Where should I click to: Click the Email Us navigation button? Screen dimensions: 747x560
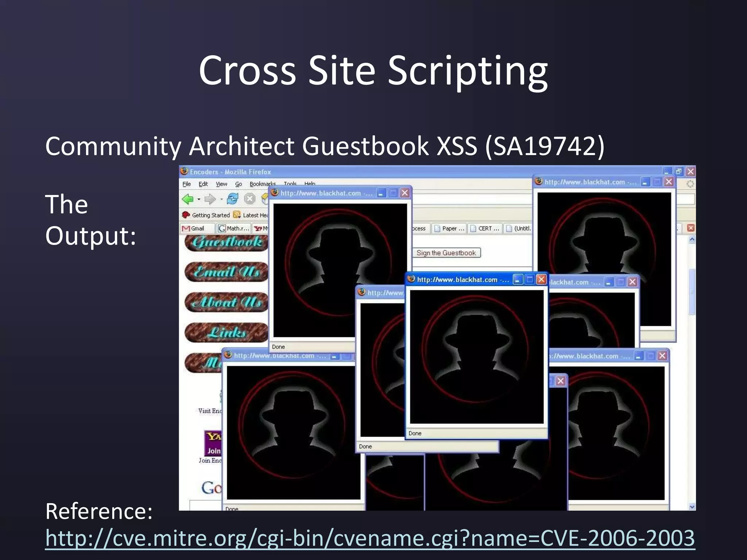pos(227,272)
